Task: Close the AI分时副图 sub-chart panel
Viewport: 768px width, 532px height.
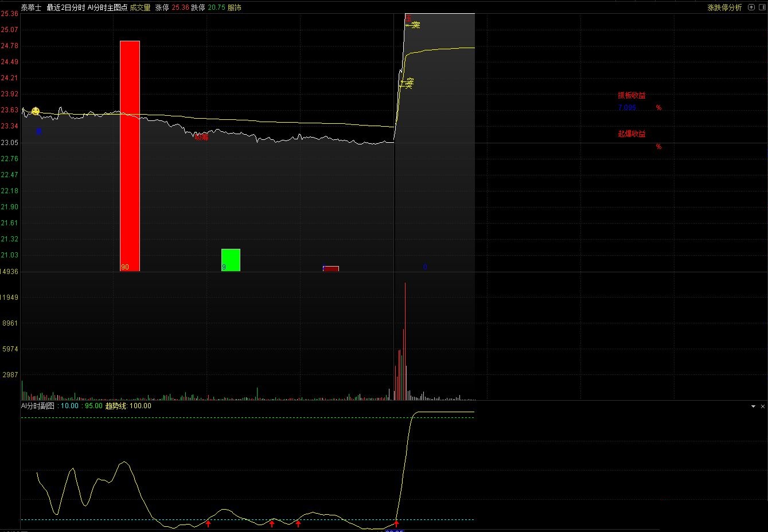Action: click(x=762, y=406)
